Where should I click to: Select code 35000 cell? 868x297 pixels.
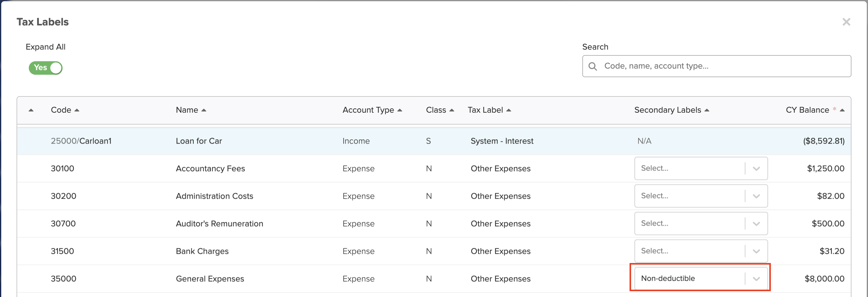coord(63,279)
